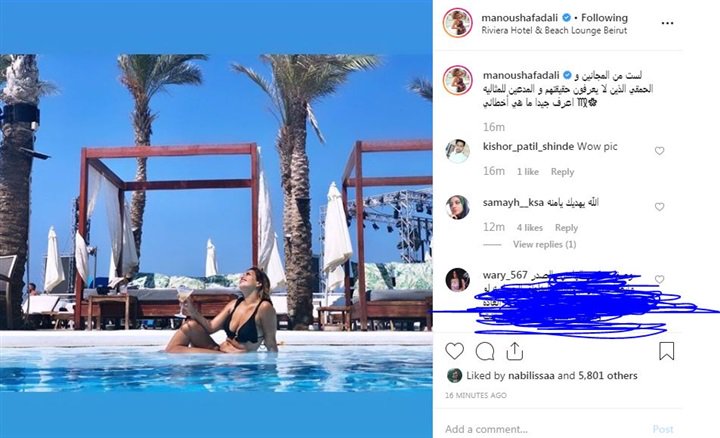This screenshot has height=438, width=720.
Task: Like wary_567's comment with small heart
Action: 659,279
